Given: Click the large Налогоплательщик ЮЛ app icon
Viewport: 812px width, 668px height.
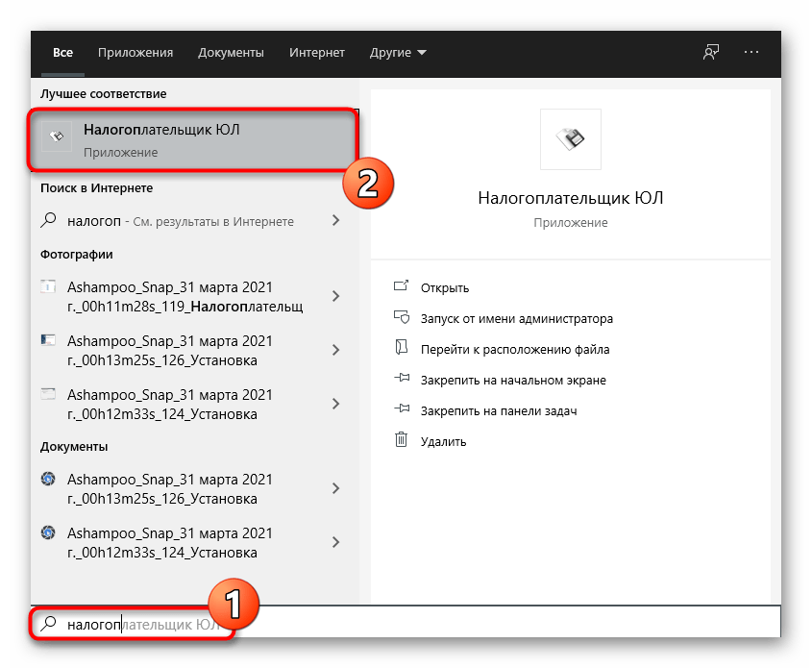Looking at the screenshot, I should (x=571, y=139).
